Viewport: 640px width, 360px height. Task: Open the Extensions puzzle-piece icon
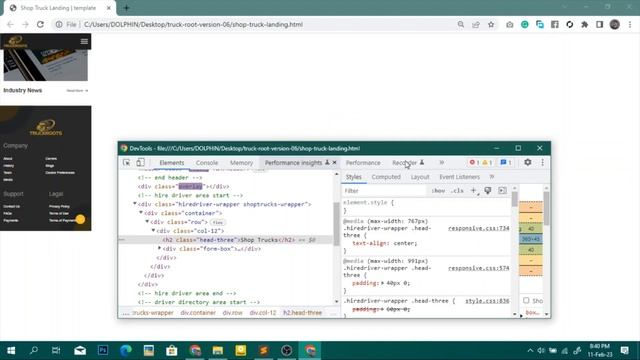pos(584,24)
